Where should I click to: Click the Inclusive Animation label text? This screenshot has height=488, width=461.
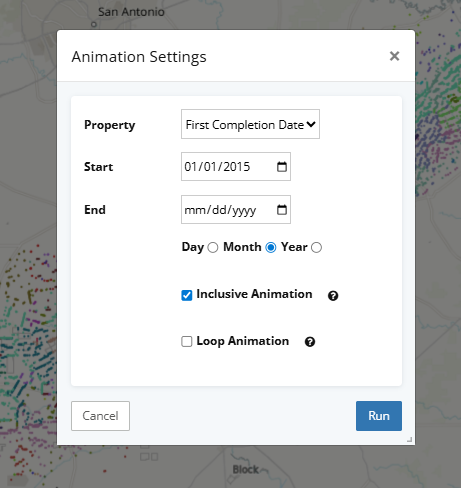254,294
